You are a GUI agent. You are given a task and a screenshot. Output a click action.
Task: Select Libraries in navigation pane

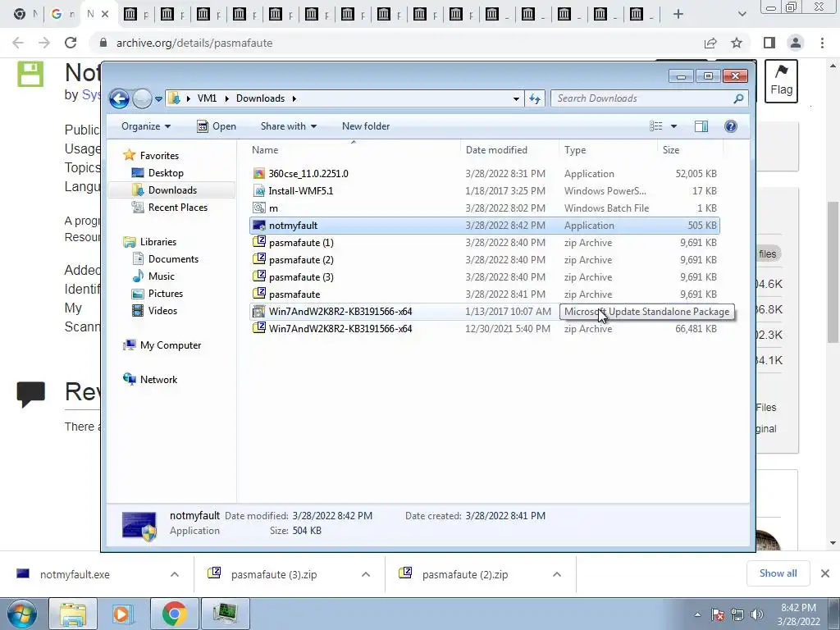pyautogui.click(x=158, y=242)
